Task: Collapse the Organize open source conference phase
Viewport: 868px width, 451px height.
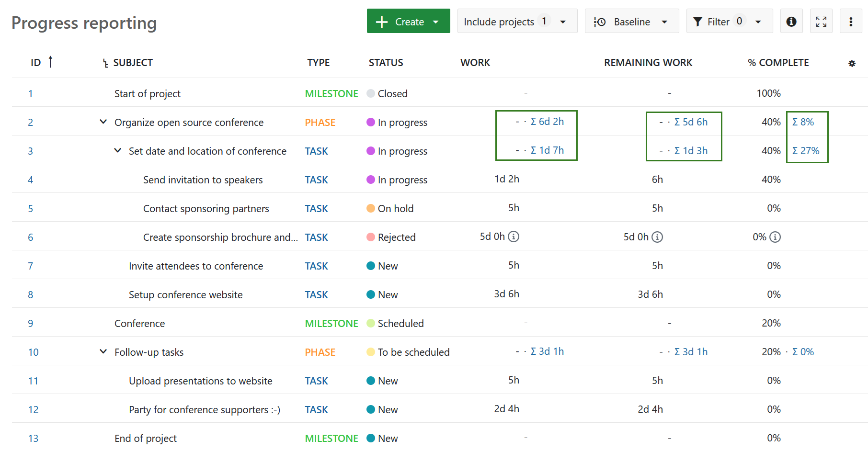Action: [103, 122]
